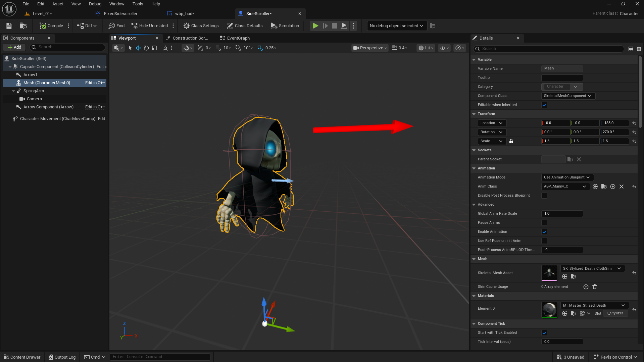Open Details property matrix grid icon
Image resolution: width=644 pixels, height=362 pixels.
point(631,49)
